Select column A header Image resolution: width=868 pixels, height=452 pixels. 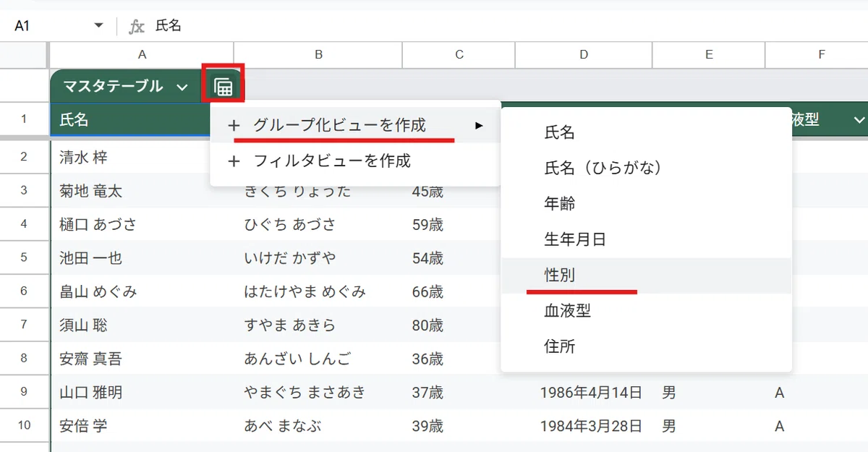142,54
